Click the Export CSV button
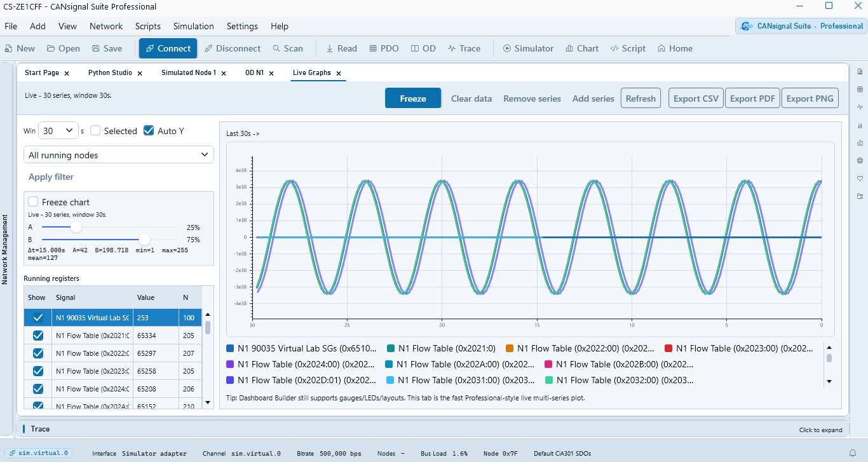The width and height of the screenshot is (868, 462). [x=696, y=99]
